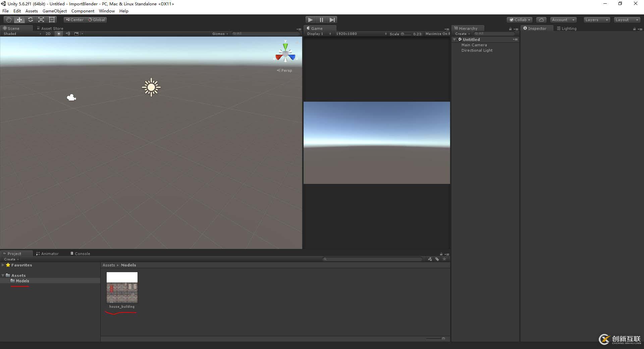Click the orientation gizmo red X axis

[278, 57]
